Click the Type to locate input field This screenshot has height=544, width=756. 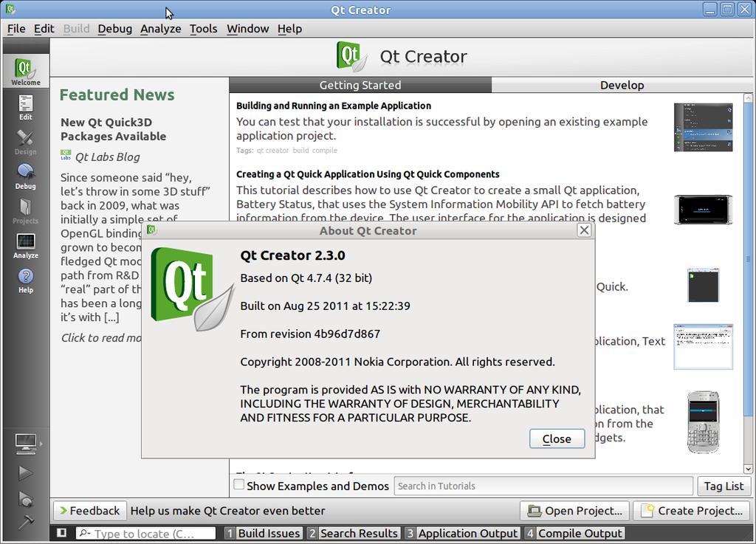[x=145, y=534]
